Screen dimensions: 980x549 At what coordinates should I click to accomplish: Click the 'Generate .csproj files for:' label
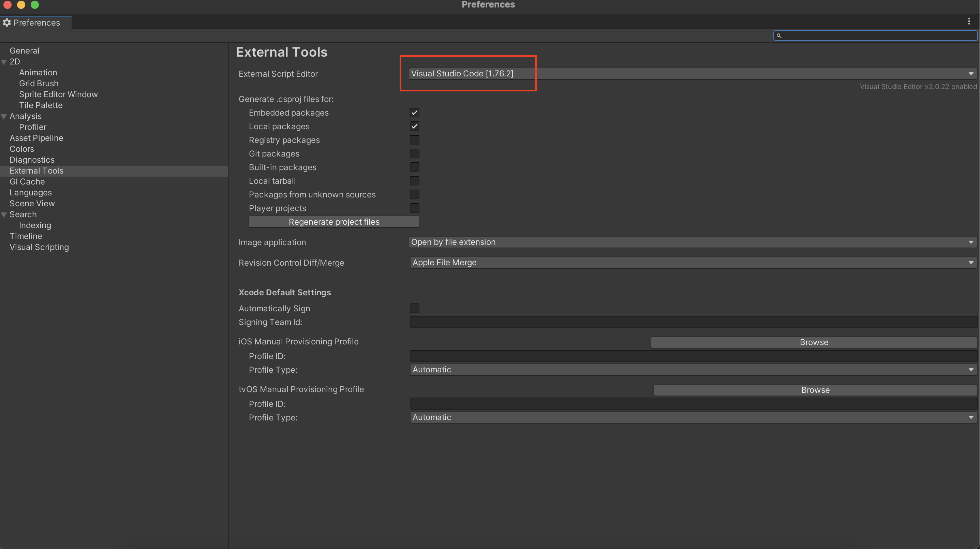[x=286, y=99]
